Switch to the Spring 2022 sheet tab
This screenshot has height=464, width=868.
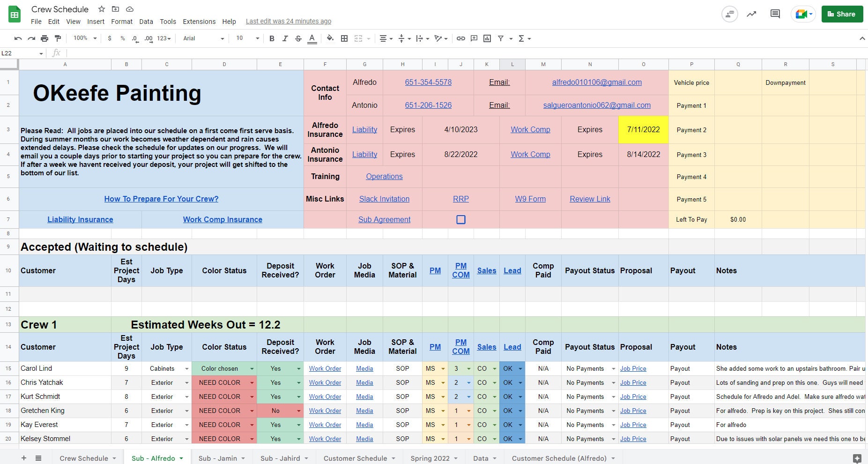click(x=430, y=458)
